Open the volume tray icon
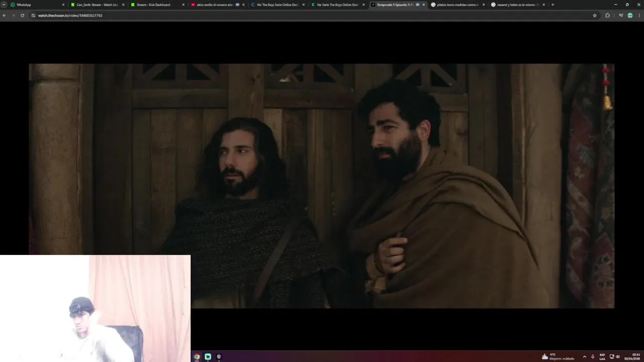 tap(617, 356)
